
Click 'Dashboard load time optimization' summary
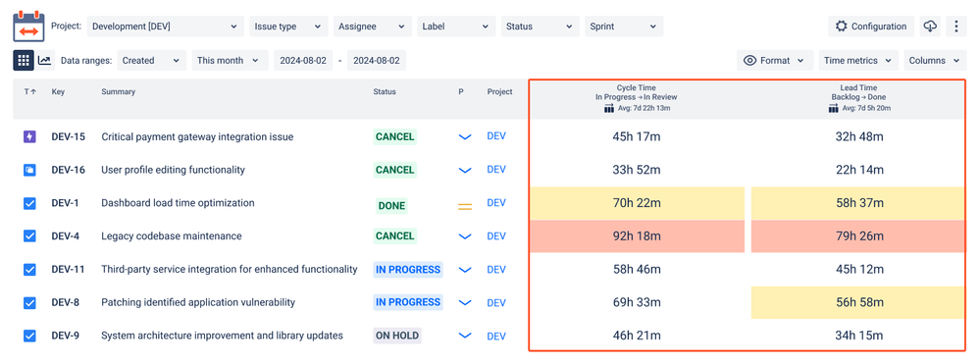tap(179, 203)
